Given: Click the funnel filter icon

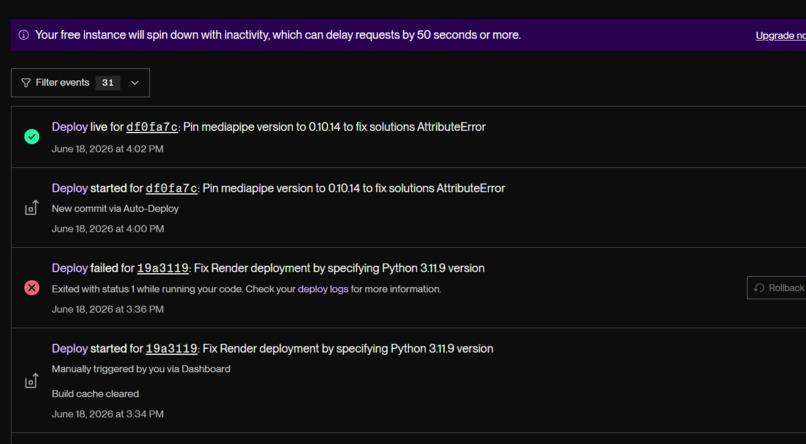Looking at the screenshot, I should pos(26,83).
